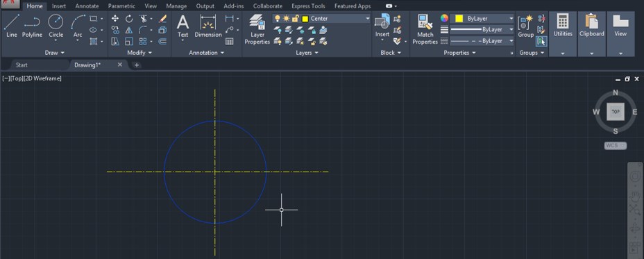
Task: Open the object color ByLayer dropdown
Action: [x=511, y=19]
